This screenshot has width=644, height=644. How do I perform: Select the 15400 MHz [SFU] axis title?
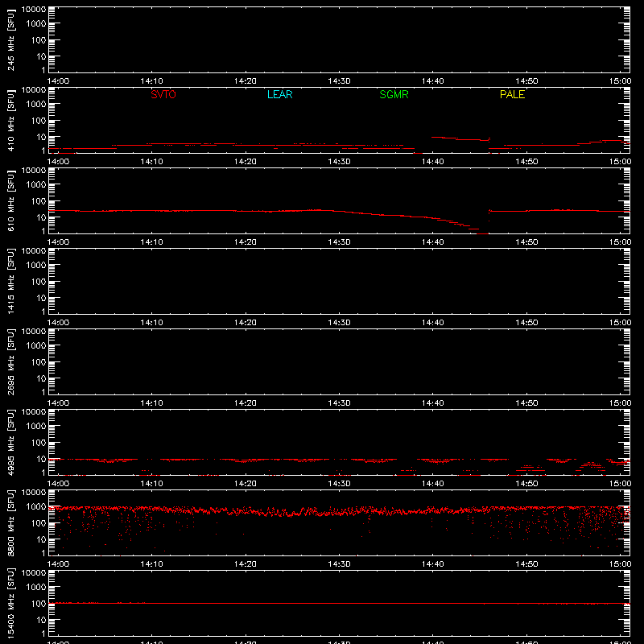click(x=10, y=603)
